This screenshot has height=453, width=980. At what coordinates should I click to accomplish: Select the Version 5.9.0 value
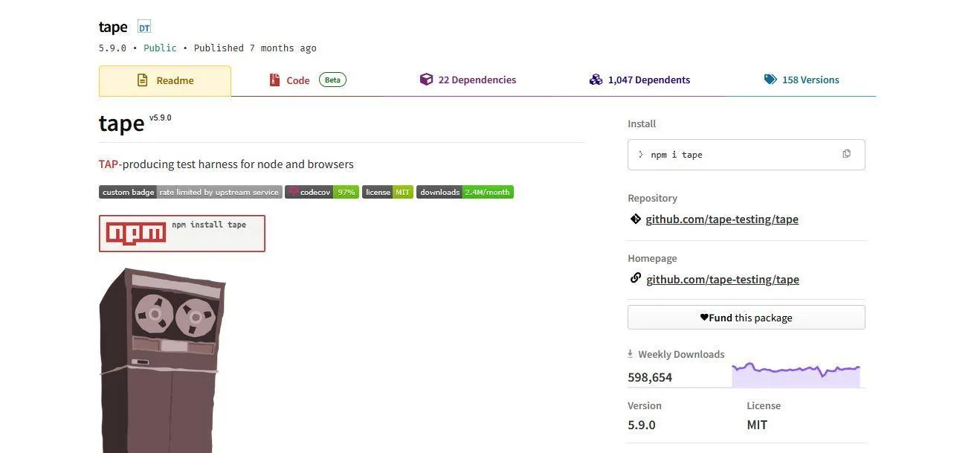pos(642,425)
